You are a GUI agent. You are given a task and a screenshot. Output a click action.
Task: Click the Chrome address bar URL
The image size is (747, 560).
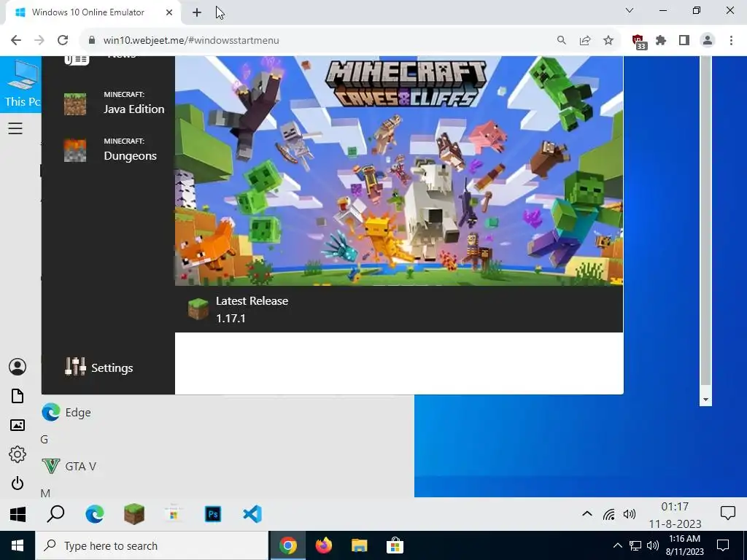pos(191,41)
